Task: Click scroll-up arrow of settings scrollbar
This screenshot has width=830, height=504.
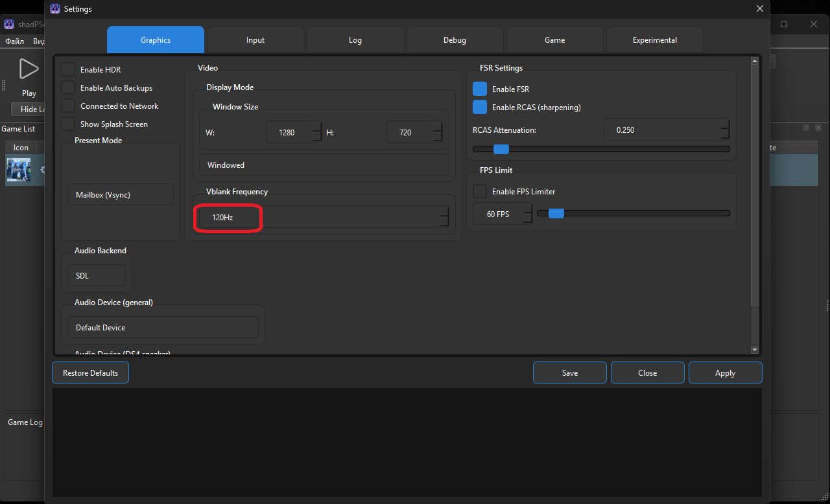Action: pos(754,61)
